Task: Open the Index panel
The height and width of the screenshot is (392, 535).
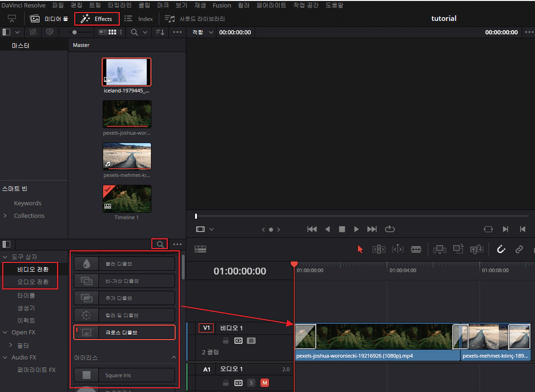Action: [139, 19]
